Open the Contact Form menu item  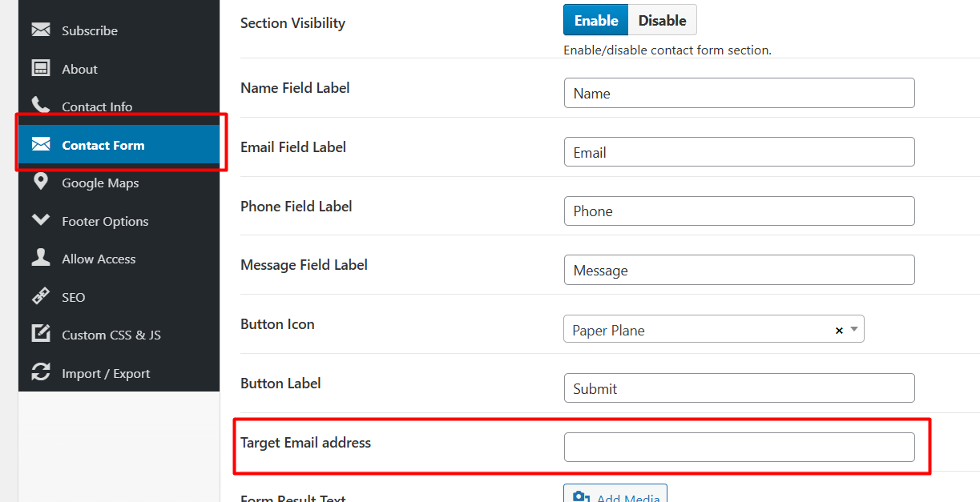coord(119,144)
